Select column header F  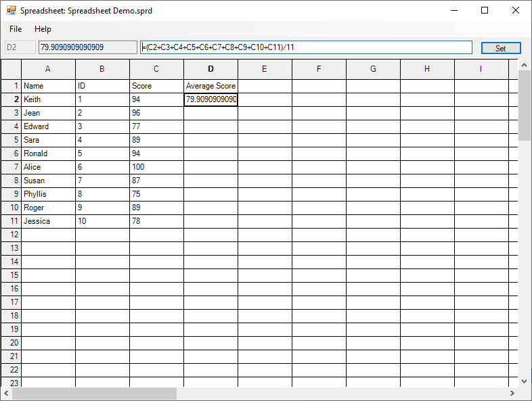(x=319, y=69)
